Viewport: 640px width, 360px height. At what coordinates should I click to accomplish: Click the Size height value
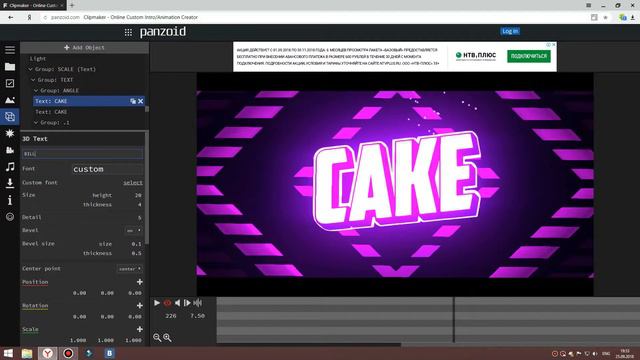tap(138, 196)
